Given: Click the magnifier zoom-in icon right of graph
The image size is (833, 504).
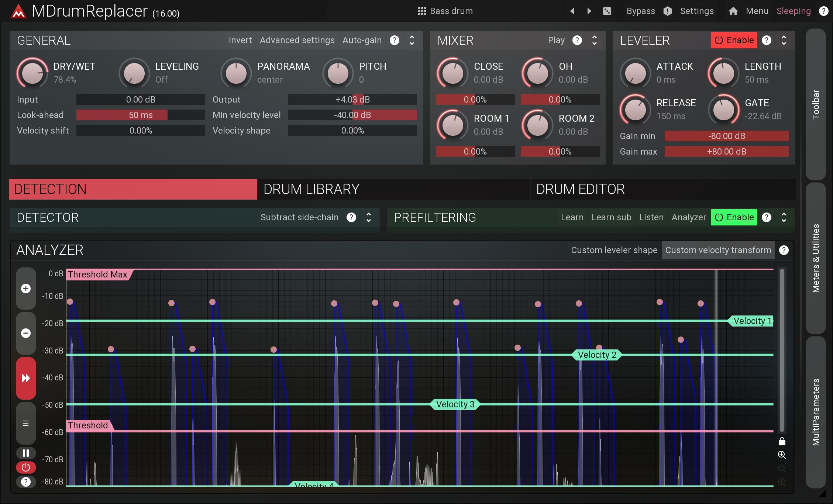Looking at the screenshot, I should [782, 455].
